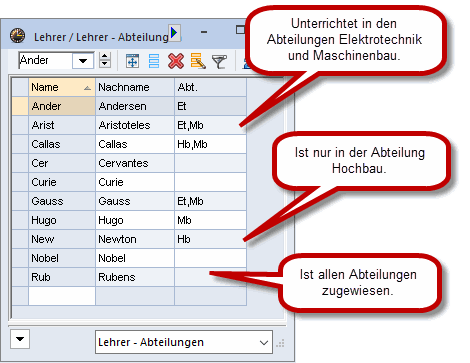Step to previous teacher with up spinner
Viewport: 470px width, 363px height.
point(105,57)
